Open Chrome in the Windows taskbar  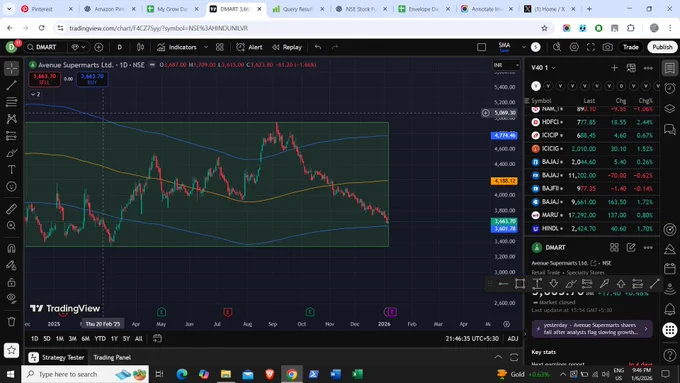291,374
